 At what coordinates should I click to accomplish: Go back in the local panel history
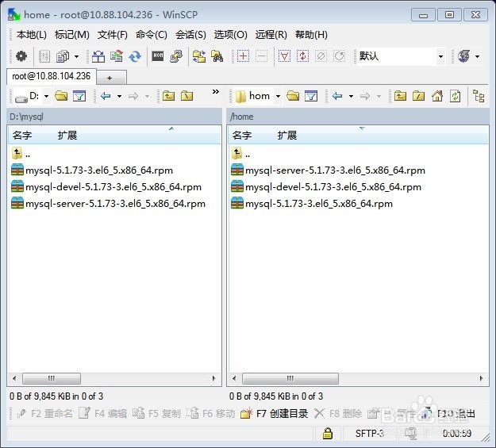pyautogui.click(x=106, y=95)
